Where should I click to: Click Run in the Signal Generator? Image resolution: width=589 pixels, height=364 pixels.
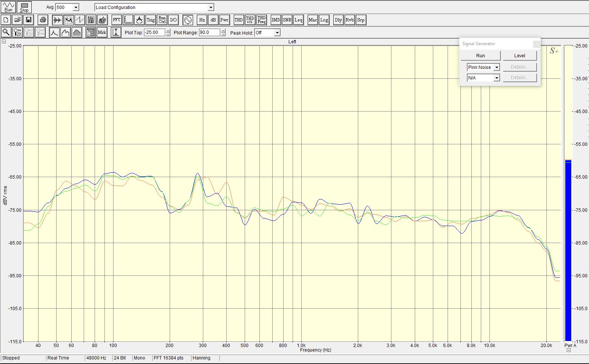coord(481,56)
